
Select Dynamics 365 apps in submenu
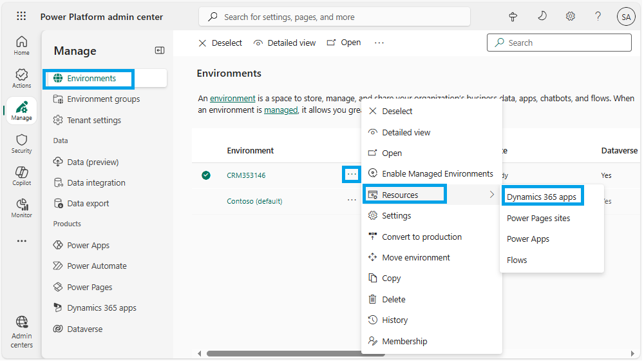pos(542,197)
